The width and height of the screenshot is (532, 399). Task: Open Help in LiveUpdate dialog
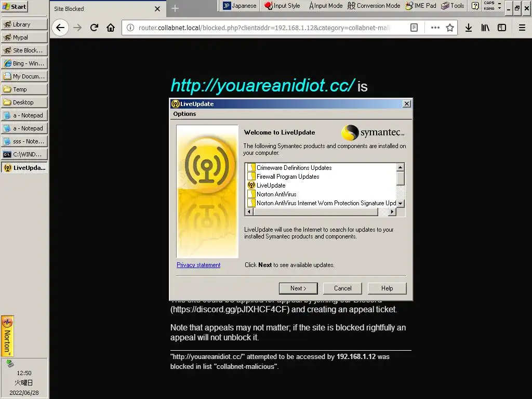387,288
